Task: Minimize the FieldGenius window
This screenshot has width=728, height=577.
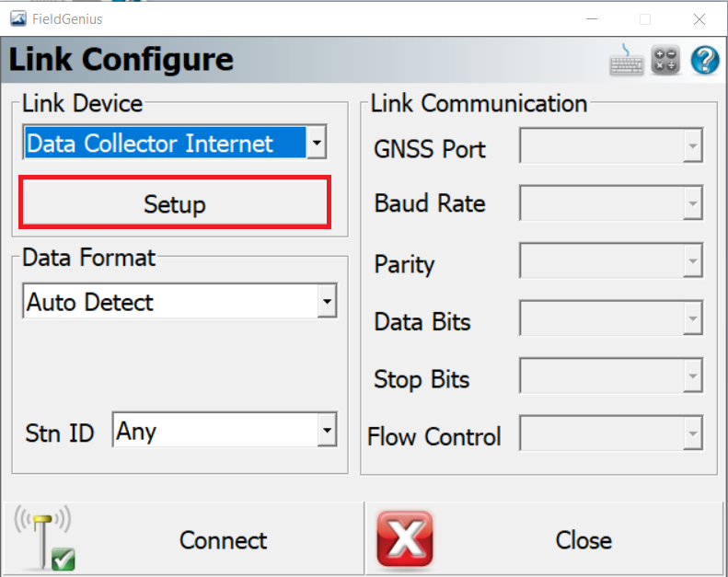Action: coord(592,19)
